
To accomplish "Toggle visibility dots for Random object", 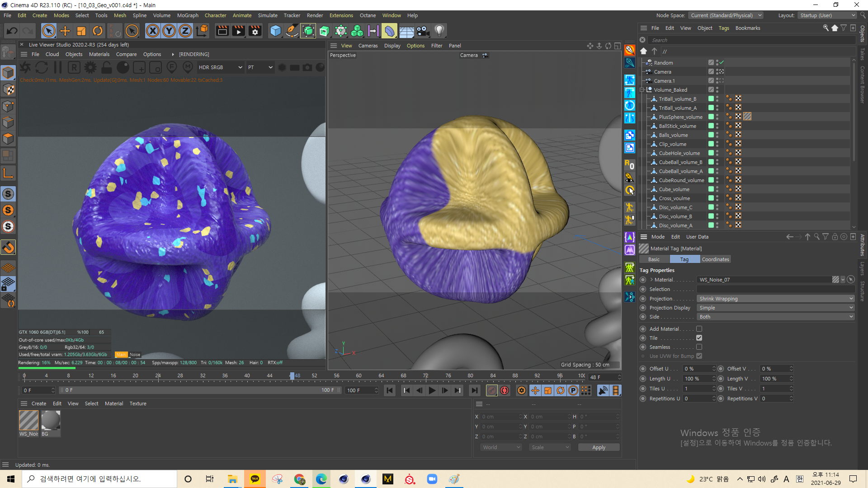I will pyautogui.click(x=717, y=63).
